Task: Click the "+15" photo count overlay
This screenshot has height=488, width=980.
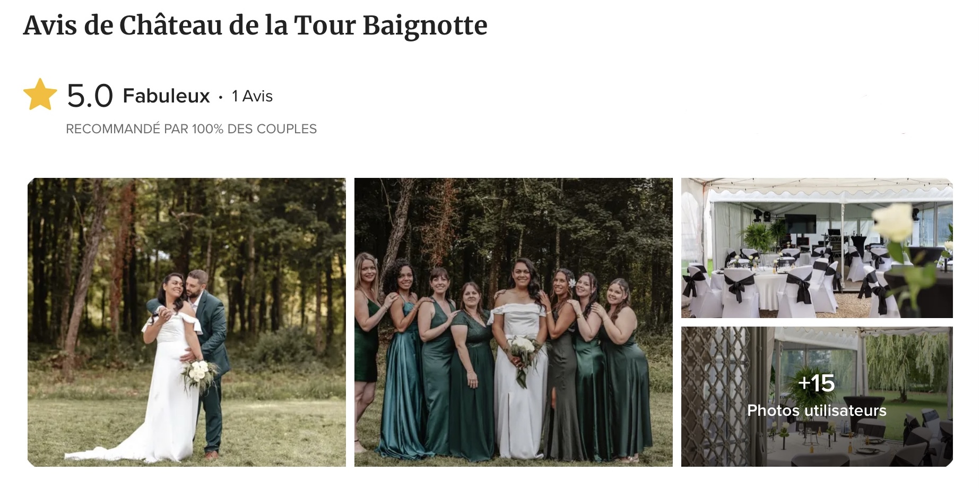Action: click(x=817, y=383)
